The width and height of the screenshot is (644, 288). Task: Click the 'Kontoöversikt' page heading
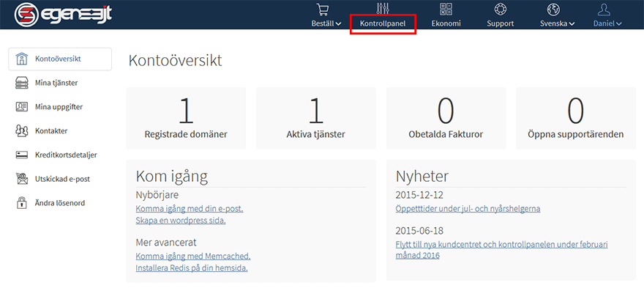pos(176,61)
